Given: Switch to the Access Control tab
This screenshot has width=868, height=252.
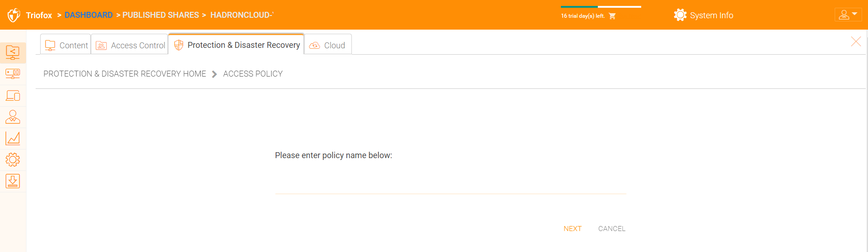Looking at the screenshot, I should click(130, 45).
